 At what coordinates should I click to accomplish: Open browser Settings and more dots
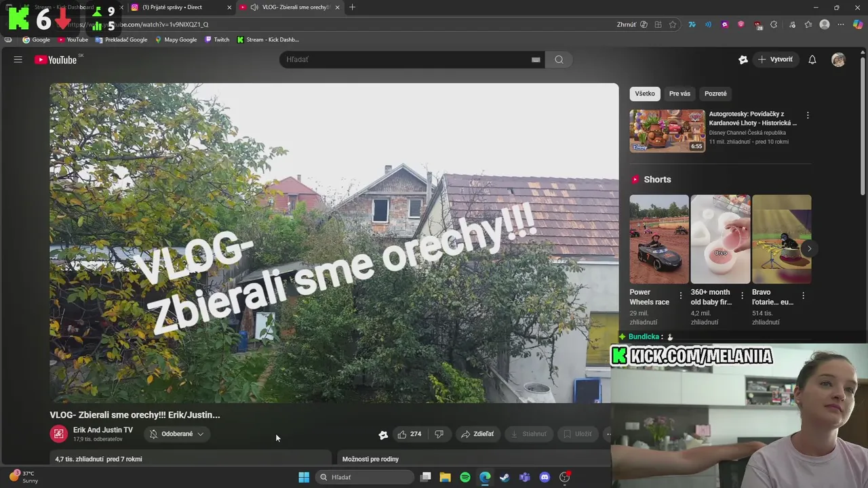pyautogui.click(x=841, y=24)
